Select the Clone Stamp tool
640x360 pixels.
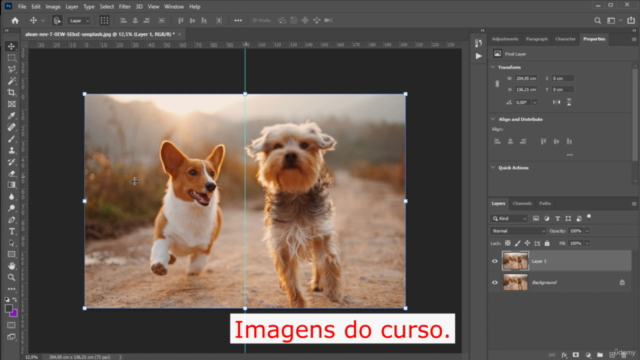pos(11,150)
